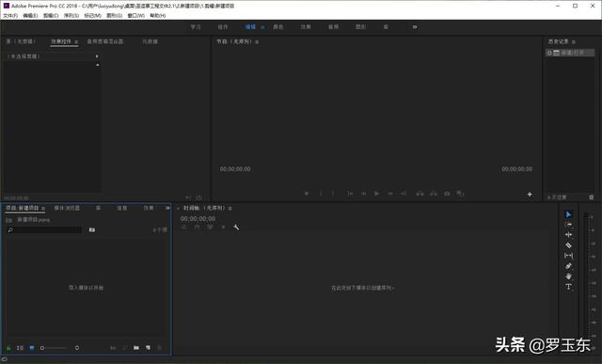Viewport: 602px width, 364px height.
Task: Switch to the 音频 workspace
Action: click(x=333, y=27)
